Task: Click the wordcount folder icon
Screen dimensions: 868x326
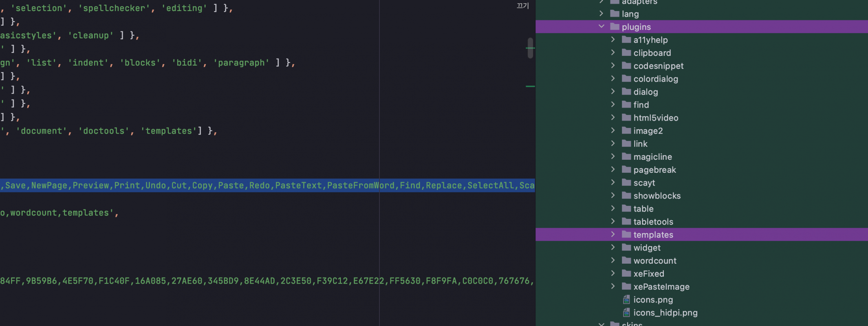Action: click(x=626, y=260)
